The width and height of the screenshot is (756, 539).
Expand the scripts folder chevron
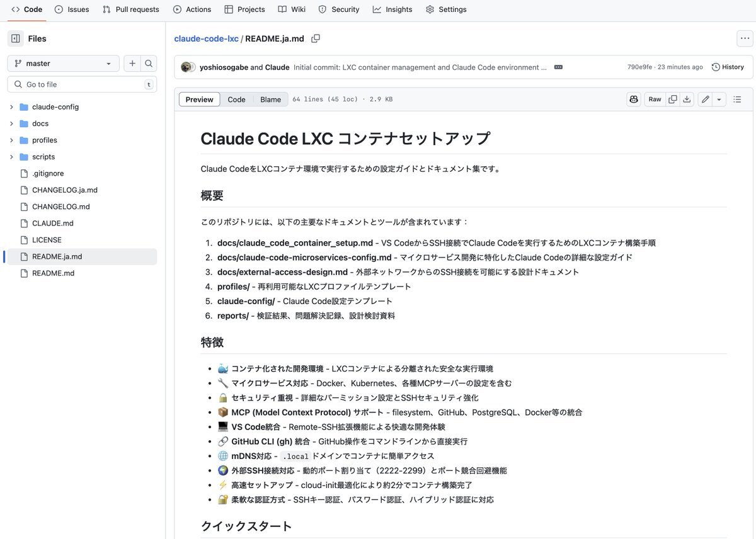[x=11, y=157]
